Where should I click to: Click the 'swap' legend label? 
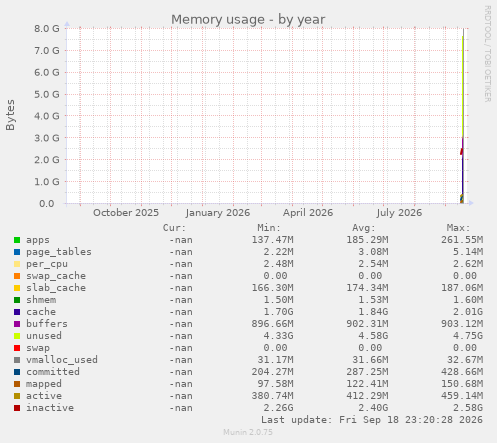pos(38,348)
